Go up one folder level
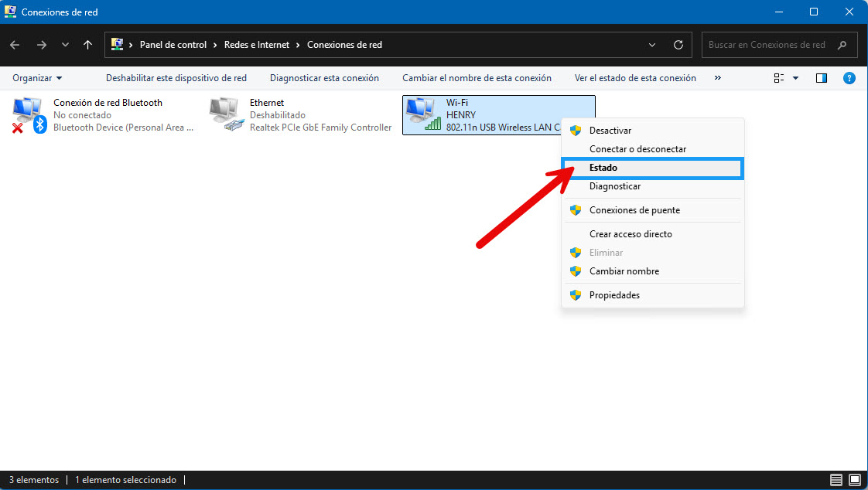Image resolution: width=868 pixels, height=490 pixels. click(x=87, y=45)
